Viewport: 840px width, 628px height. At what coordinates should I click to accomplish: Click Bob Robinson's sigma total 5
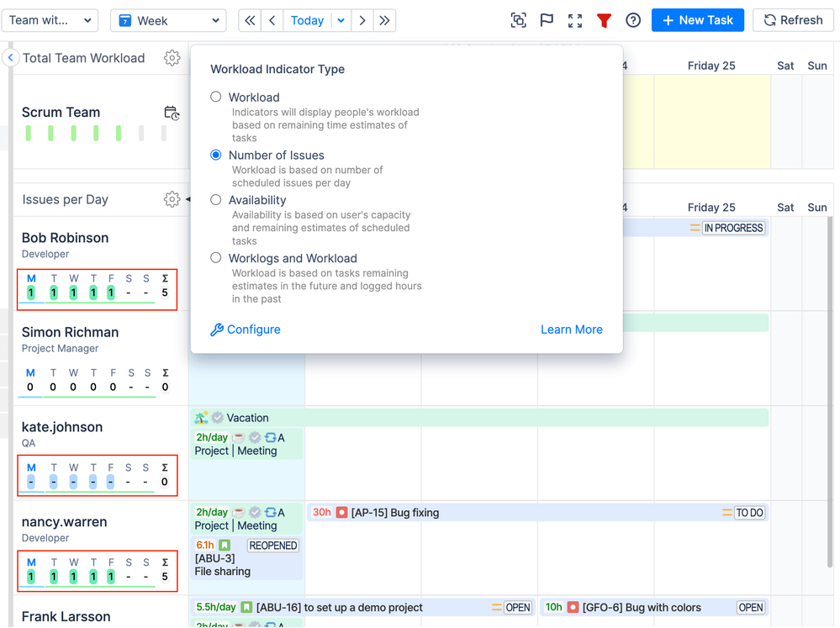tap(165, 293)
